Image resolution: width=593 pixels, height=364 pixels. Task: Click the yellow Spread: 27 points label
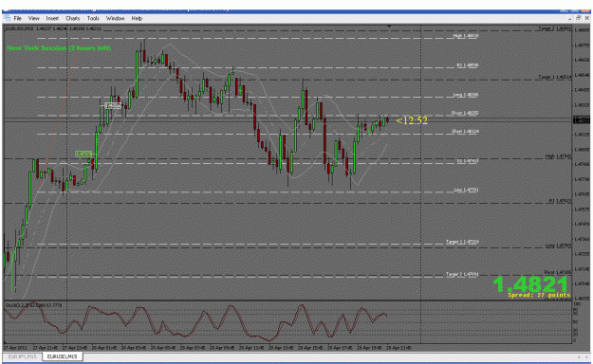point(539,295)
